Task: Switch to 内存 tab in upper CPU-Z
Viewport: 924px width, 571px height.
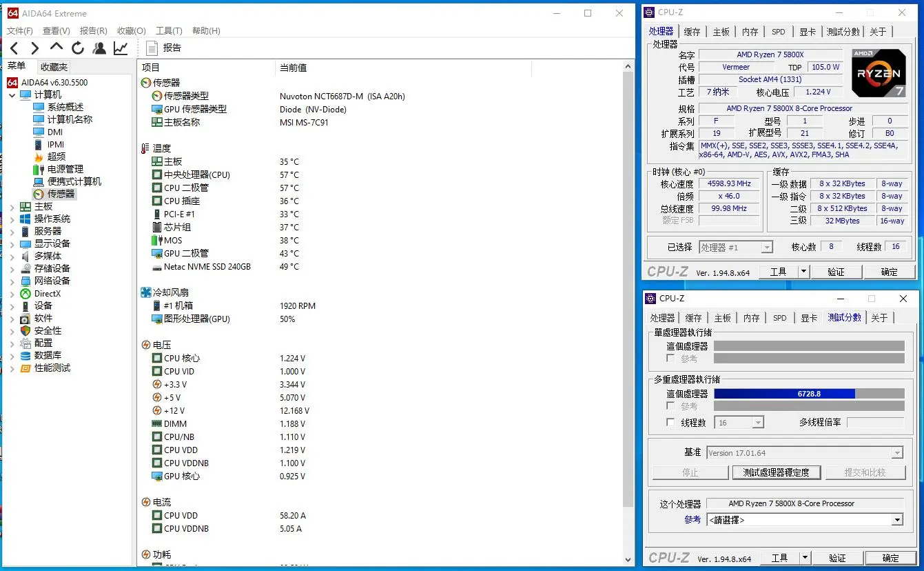Action: [x=750, y=32]
